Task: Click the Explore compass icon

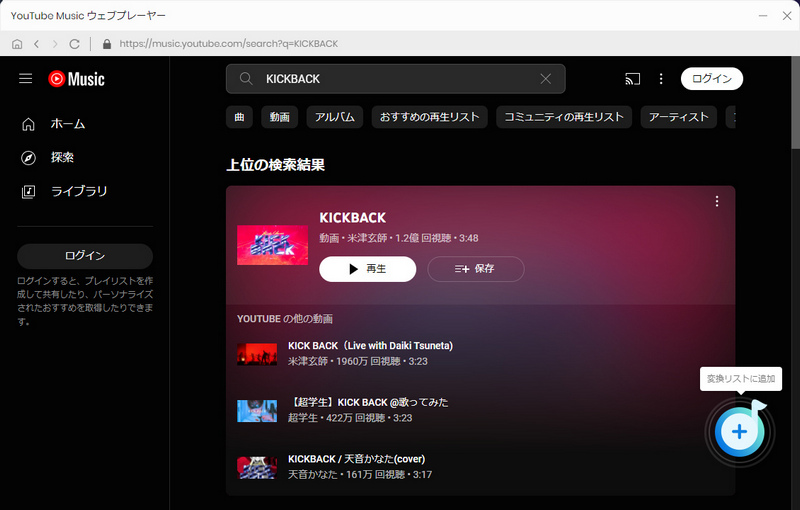Action: 28,158
